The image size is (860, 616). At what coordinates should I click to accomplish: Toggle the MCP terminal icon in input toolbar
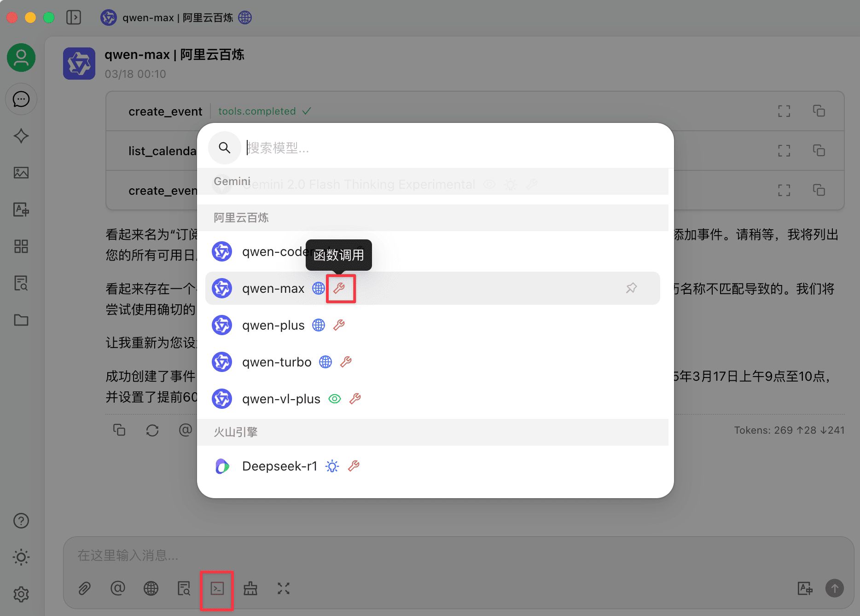pos(217,588)
